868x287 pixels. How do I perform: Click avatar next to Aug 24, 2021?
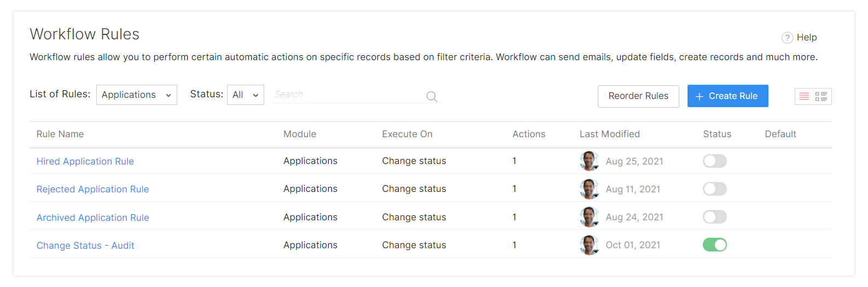[x=589, y=217]
